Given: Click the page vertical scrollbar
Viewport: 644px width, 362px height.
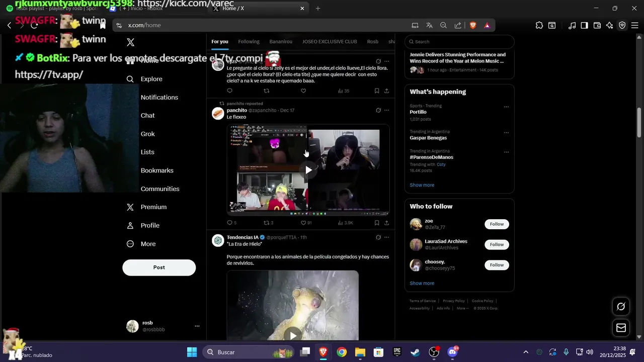Looking at the screenshot, I should pyautogui.click(x=639, y=122).
